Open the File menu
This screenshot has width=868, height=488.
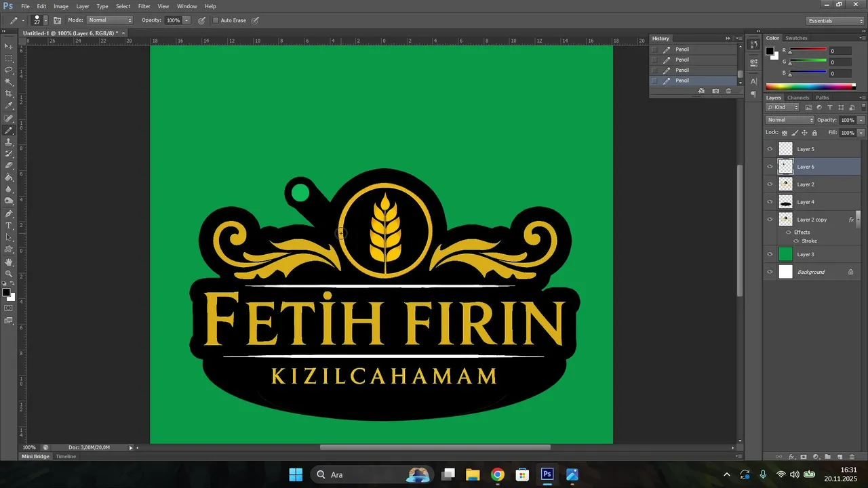[25, 6]
